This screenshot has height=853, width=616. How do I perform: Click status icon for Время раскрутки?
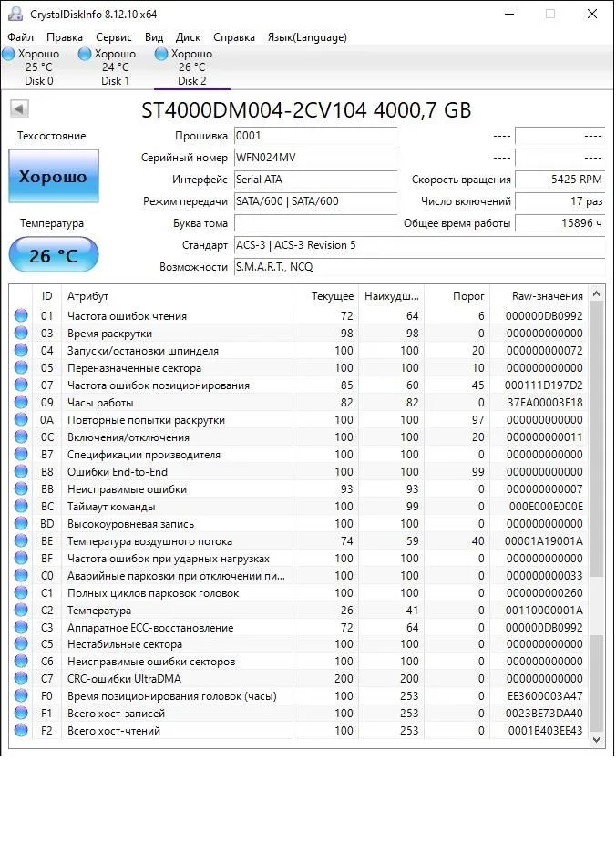[21, 333]
